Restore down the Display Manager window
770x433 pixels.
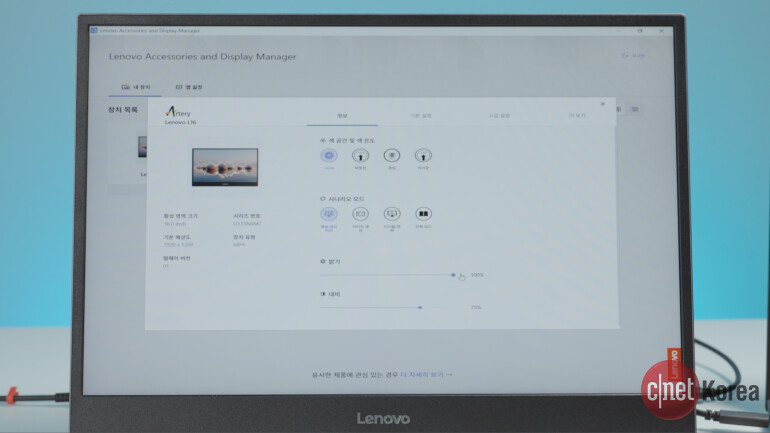point(640,30)
